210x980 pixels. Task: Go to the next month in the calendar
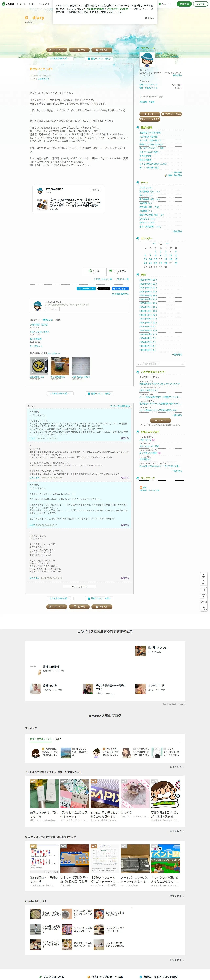(167, 244)
